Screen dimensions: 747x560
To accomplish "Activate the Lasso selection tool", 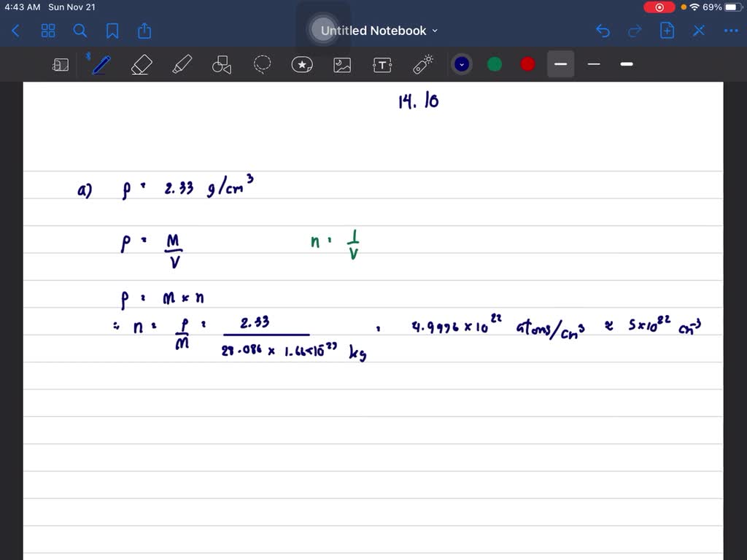I will click(262, 65).
